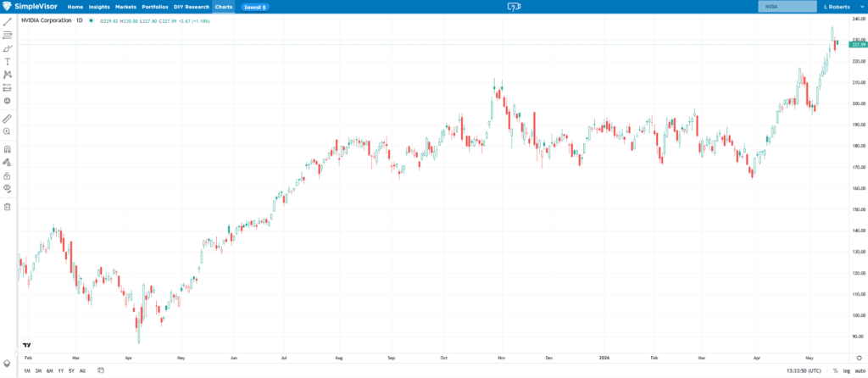Select the chart patterns tool
The width and height of the screenshot is (868, 378).
coord(7,75)
